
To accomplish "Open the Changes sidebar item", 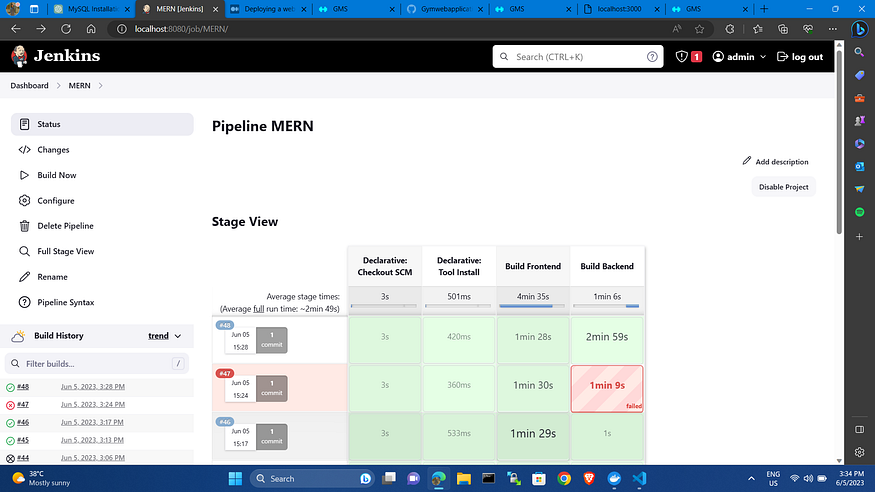I will click(x=102, y=149).
